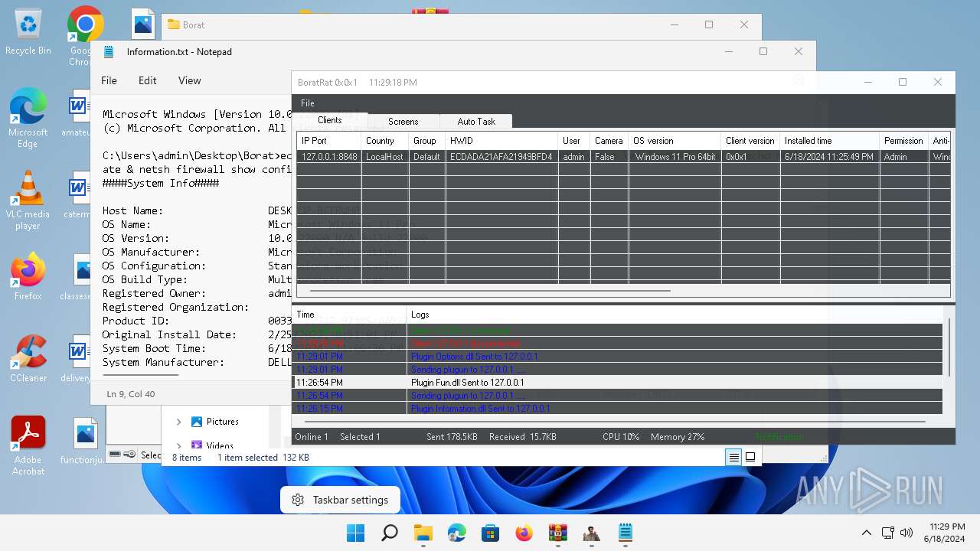Click the Notification label in status bar
The height and width of the screenshot is (551, 980).
(779, 437)
